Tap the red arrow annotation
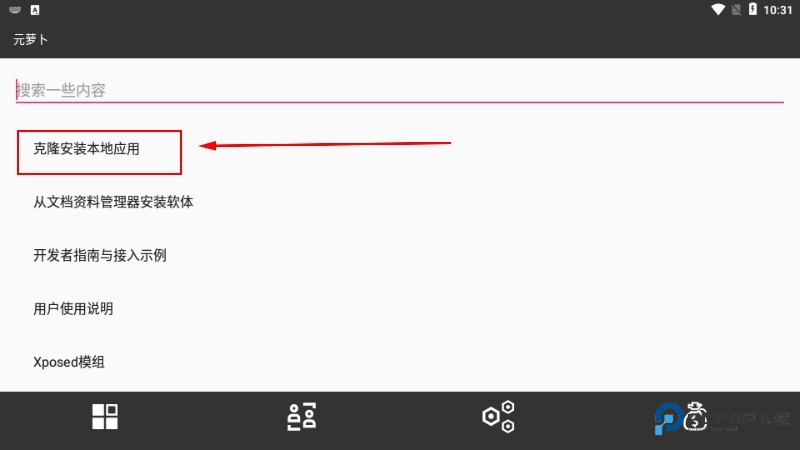This screenshot has height=450, width=800. pos(325,145)
